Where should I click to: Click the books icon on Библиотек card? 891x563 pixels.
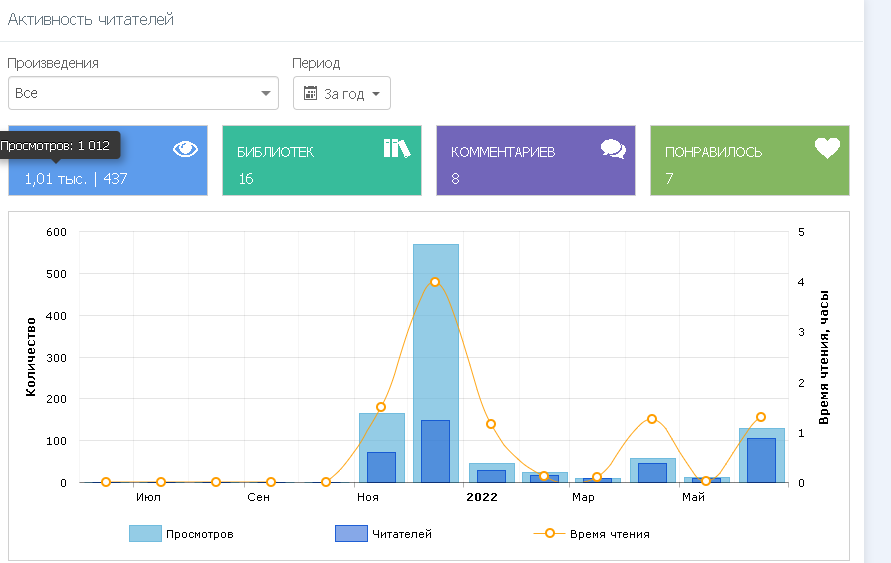[x=397, y=149]
